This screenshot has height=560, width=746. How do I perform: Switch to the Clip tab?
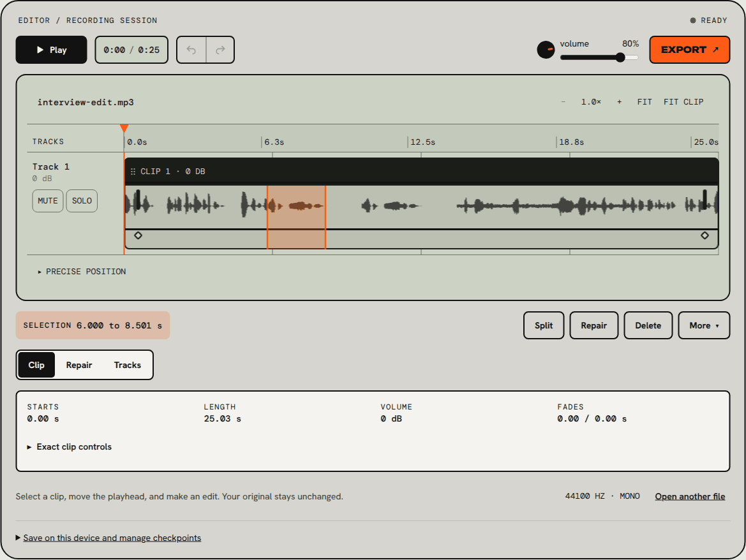36,365
